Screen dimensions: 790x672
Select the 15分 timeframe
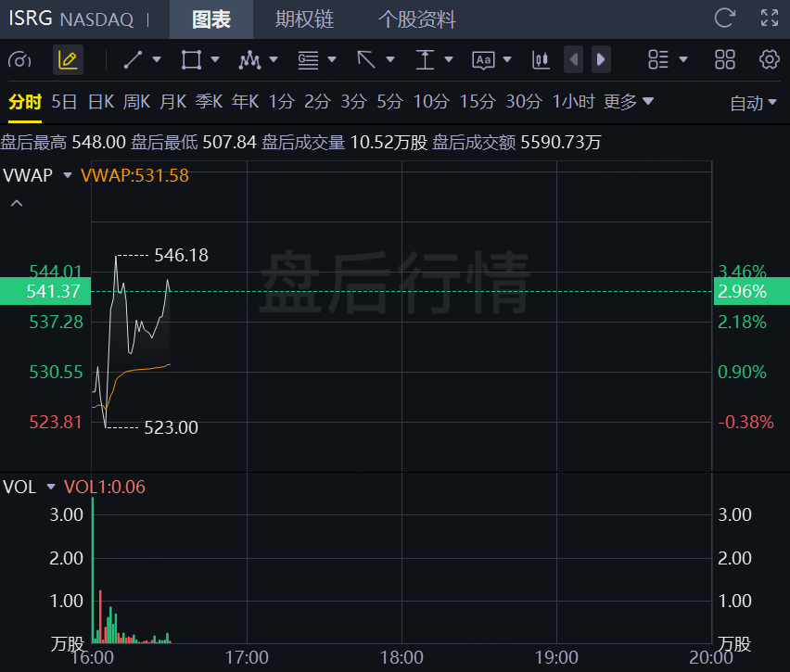478,102
